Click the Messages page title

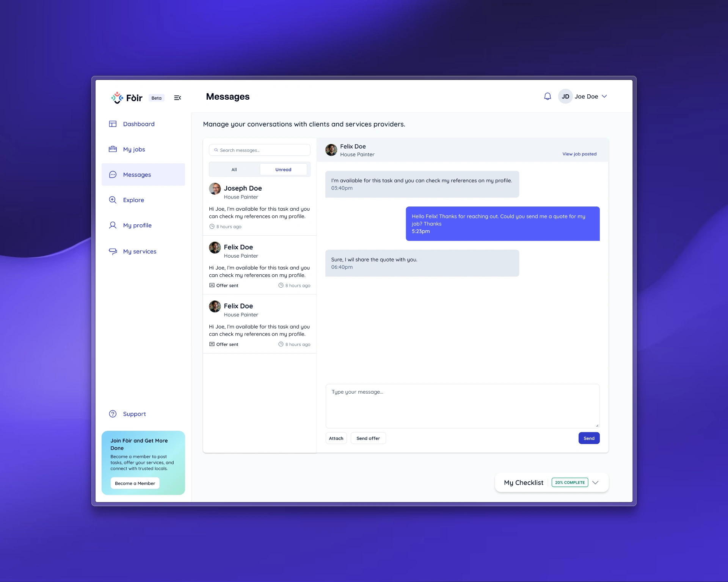(228, 97)
